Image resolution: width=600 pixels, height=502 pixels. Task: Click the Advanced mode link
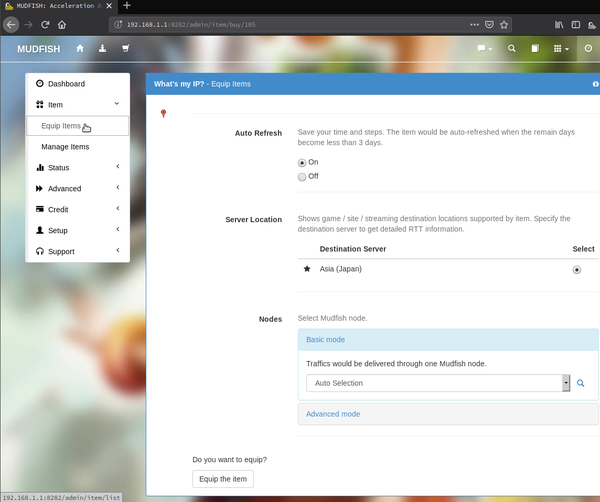(x=333, y=414)
